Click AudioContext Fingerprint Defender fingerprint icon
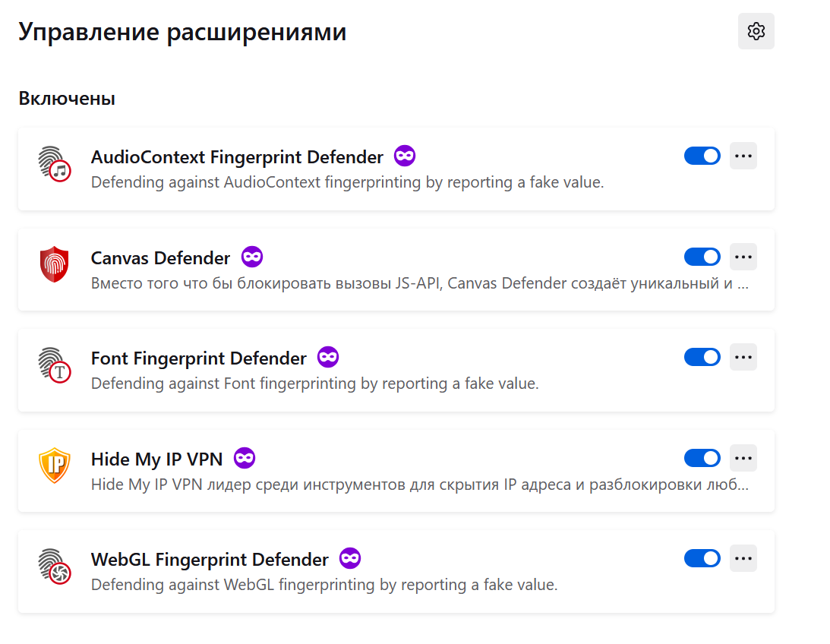 pyautogui.click(x=55, y=163)
